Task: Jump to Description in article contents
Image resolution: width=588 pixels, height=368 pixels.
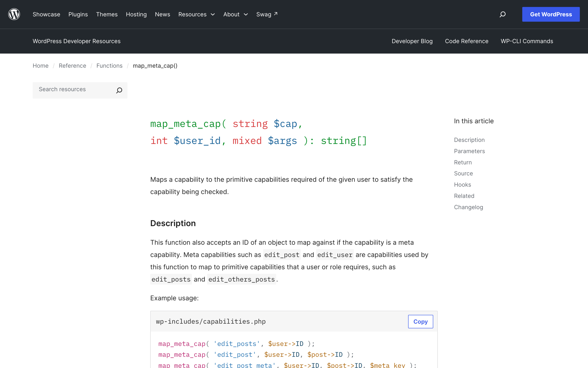Action: tap(469, 140)
